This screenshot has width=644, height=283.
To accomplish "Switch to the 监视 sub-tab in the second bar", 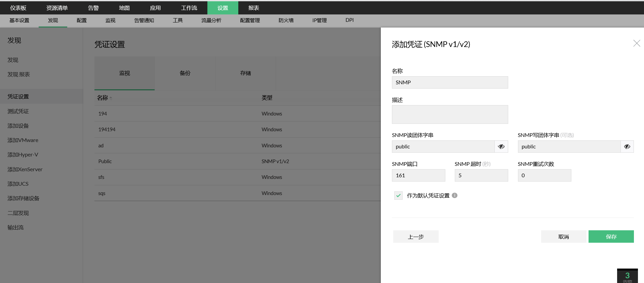I will (110, 20).
